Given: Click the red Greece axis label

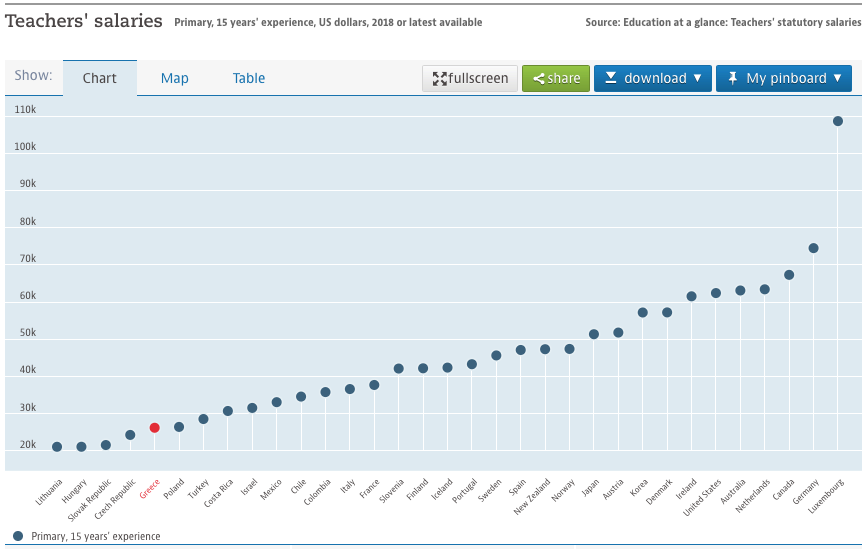Looking at the screenshot, I should (x=149, y=489).
